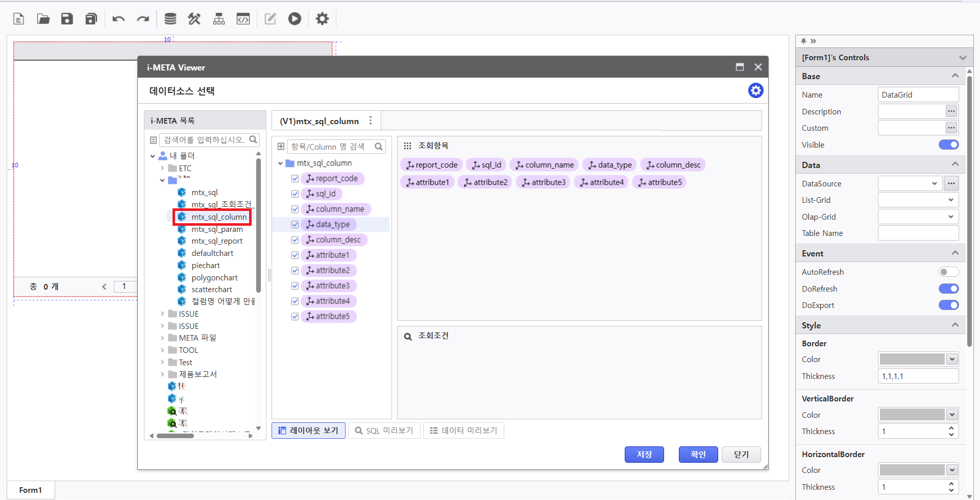Open file with the folder toolbar icon
The height and width of the screenshot is (500, 980).
[x=43, y=19]
